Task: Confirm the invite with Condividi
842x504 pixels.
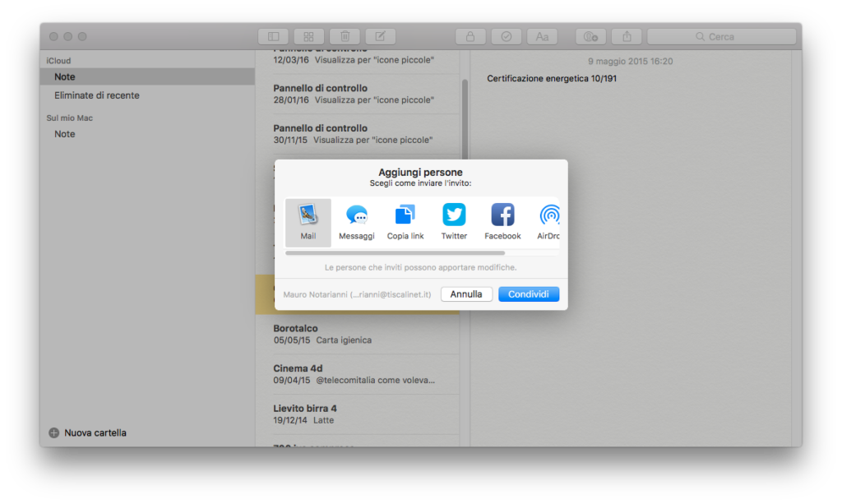Action: coord(529,294)
